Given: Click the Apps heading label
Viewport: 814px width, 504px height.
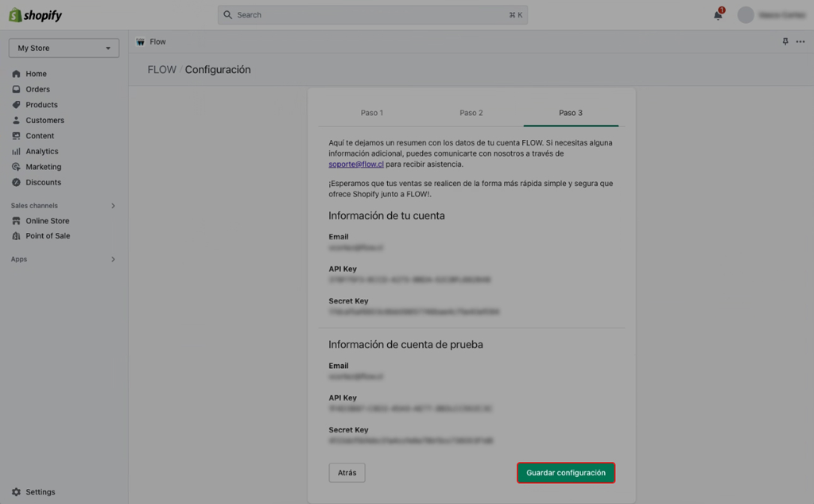Looking at the screenshot, I should coord(19,259).
